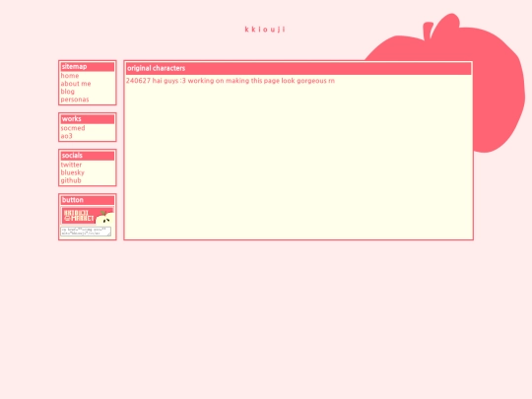Click the 240627 hai guys update text
Image resolution: width=532 pixels, height=399 pixels.
click(231, 81)
